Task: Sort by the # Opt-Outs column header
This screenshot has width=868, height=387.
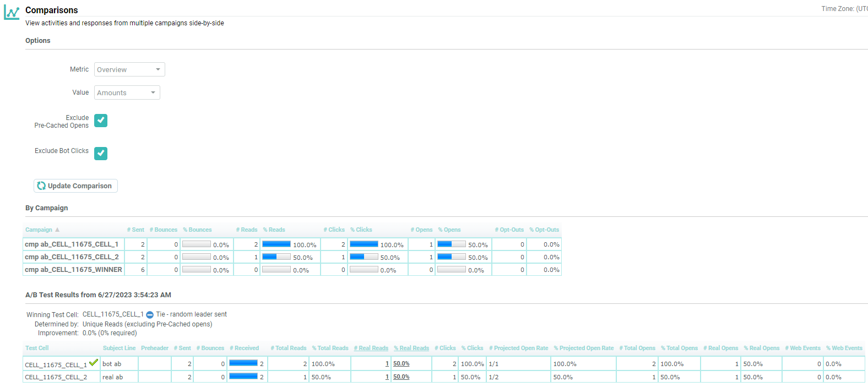Action: coord(509,230)
